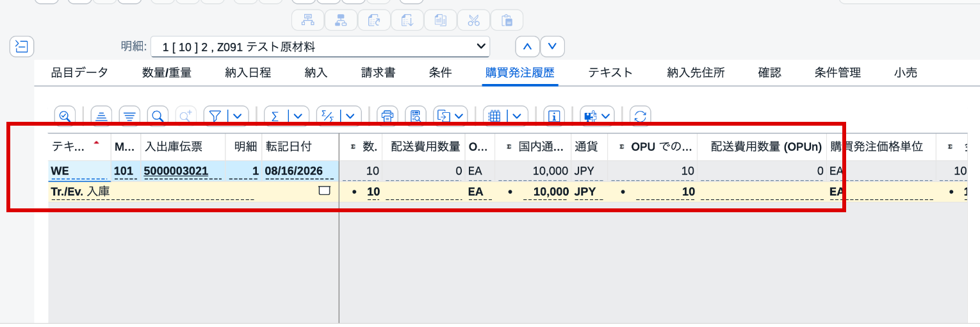Switch to the 納入先住所 tab
This screenshot has width=980, height=327.
click(x=696, y=73)
